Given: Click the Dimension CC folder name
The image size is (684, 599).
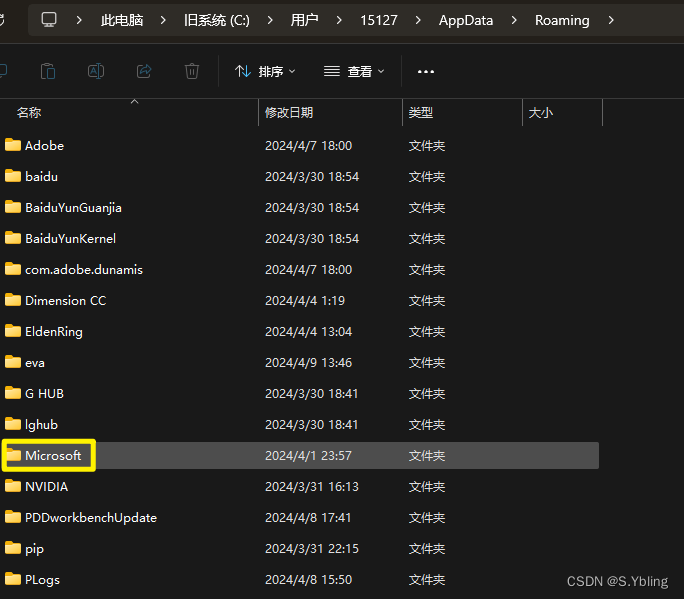Looking at the screenshot, I should click(65, 300).
